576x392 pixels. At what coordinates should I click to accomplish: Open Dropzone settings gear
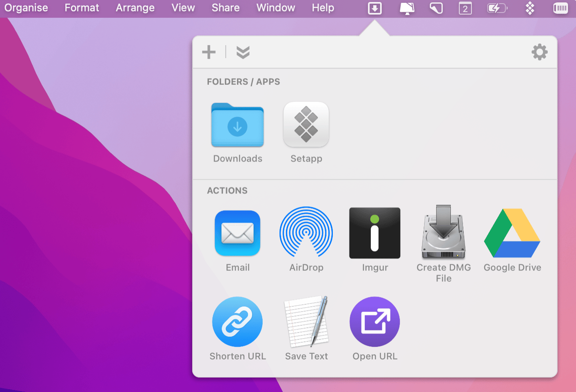point(540,52)
